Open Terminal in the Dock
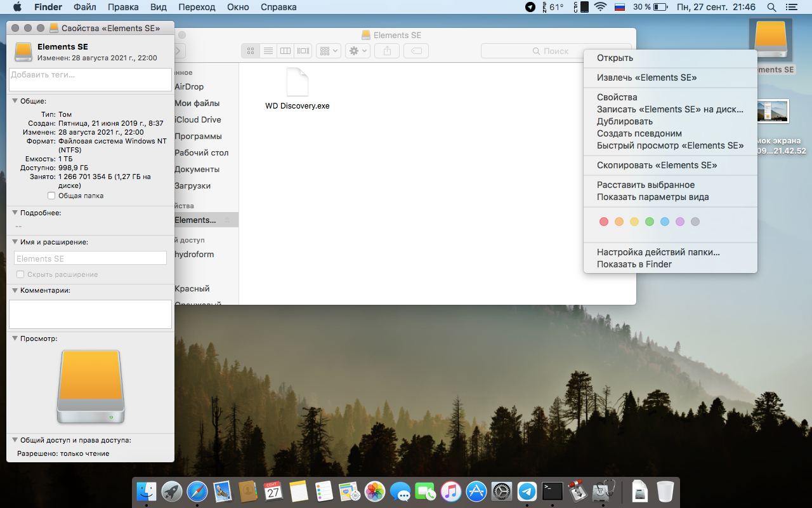Image resolution: width=812 pixels, height=508 pixels. coord(553,491)
